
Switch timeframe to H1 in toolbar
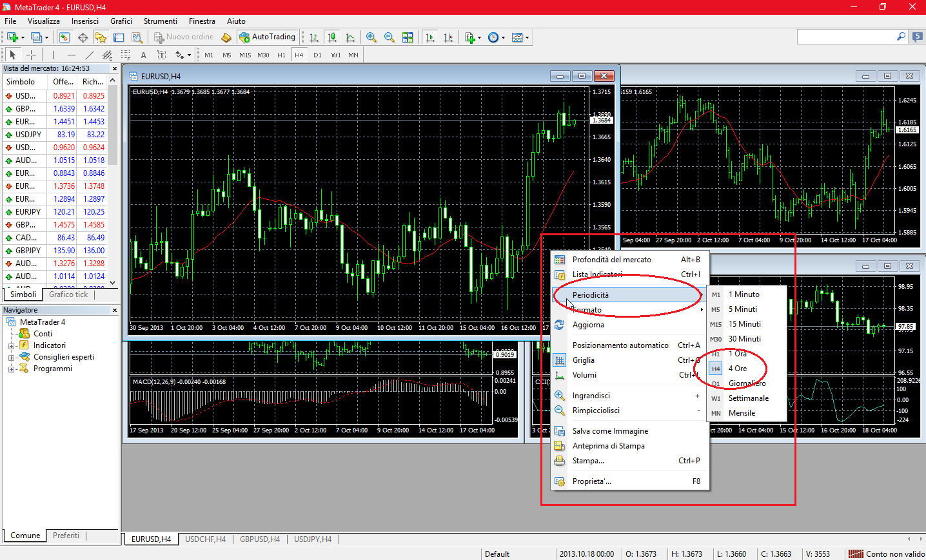[x=281, y=55]
